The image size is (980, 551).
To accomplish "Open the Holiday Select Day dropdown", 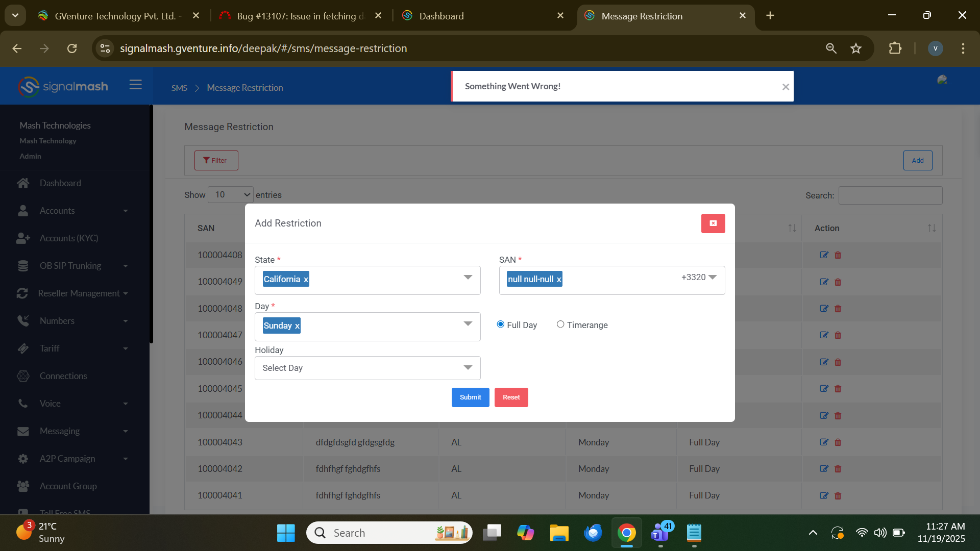I will coord(367,368).
